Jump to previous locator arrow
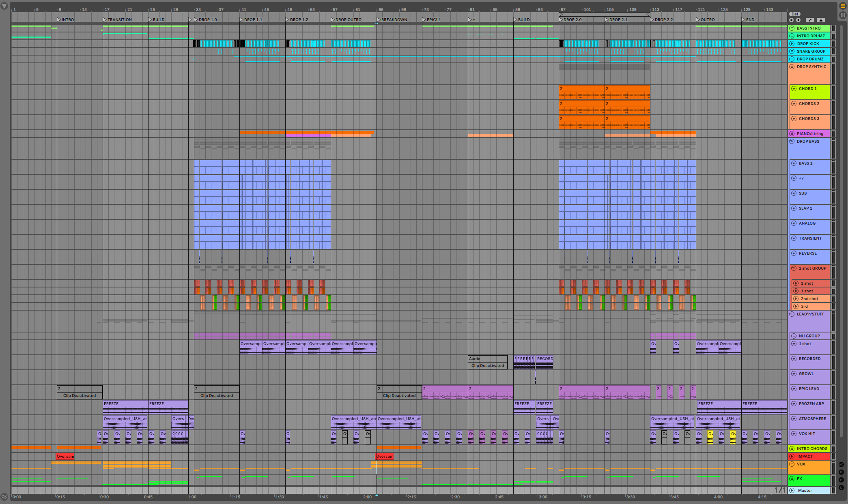Screen dimensions: 848x504 tap(791, 20)
